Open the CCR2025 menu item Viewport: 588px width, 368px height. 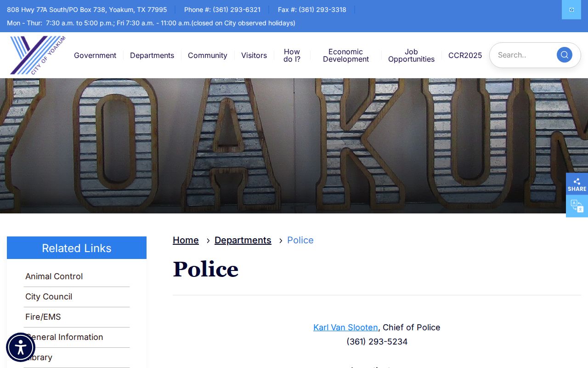pyautogui.click(x=465, y=55)
